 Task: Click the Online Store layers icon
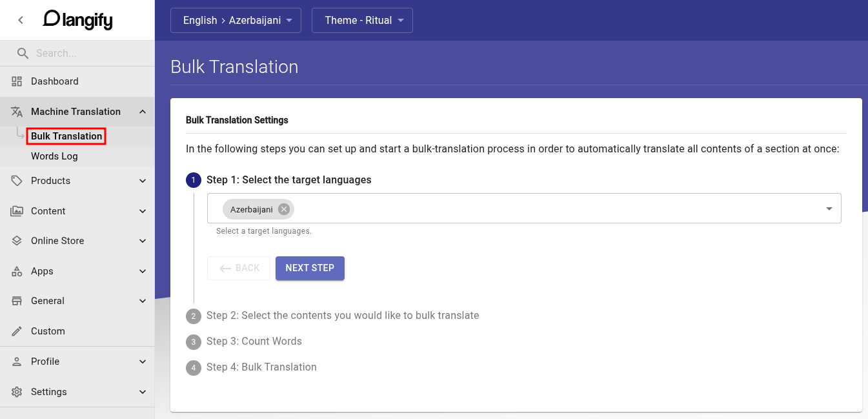(x=17, y=241)
